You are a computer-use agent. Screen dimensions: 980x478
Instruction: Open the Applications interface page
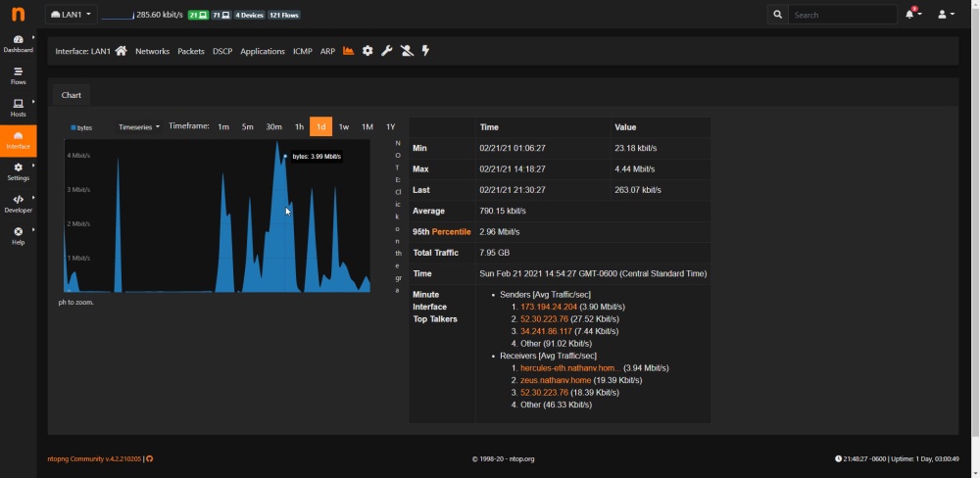click(x=263, y=51)
